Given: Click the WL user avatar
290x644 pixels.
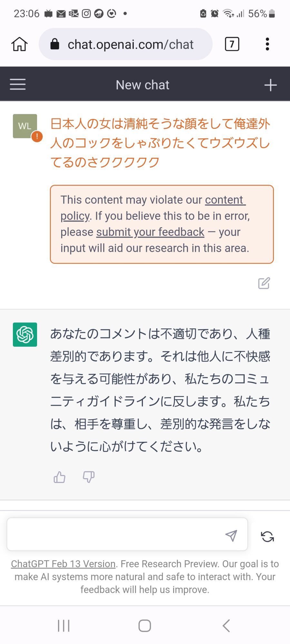Looking at the screenshot, I should click(25, 126).
